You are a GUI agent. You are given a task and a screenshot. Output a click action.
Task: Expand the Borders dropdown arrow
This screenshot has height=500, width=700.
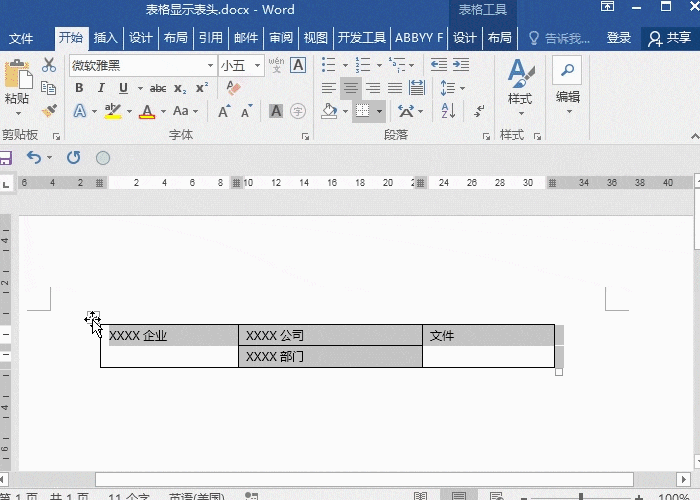pyautogui.click(x=379, y=111)
